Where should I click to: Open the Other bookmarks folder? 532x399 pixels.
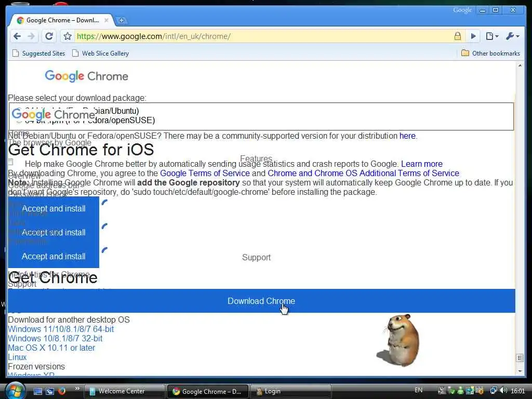click(x=490, y=54)
